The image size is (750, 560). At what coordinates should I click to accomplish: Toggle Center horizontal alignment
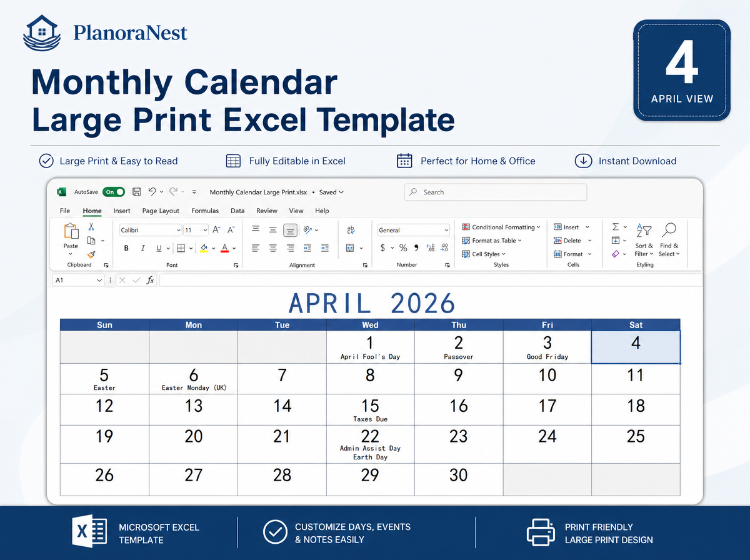273,248
